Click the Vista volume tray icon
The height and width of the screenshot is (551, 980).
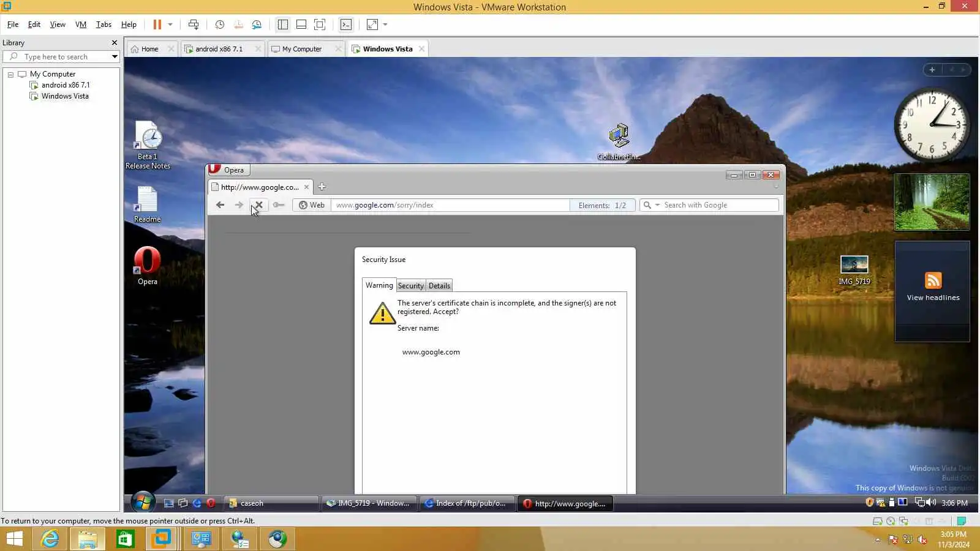(x=931, y=503)
